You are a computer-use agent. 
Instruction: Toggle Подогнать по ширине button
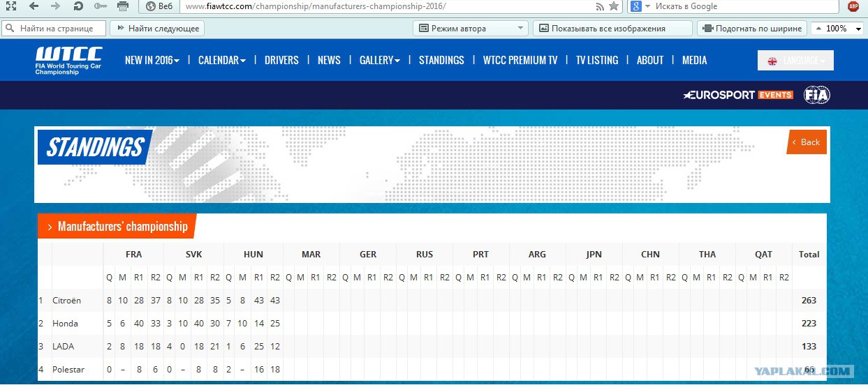tap(751, 29)
